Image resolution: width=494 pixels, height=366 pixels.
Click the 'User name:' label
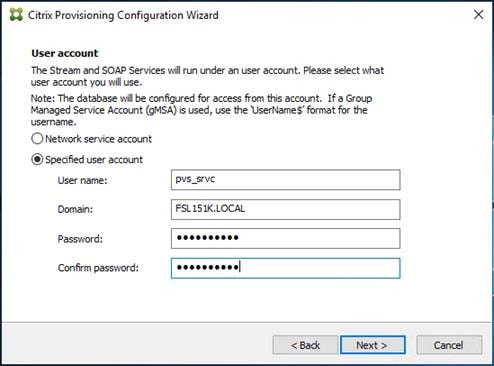click(x=82, y=180)
